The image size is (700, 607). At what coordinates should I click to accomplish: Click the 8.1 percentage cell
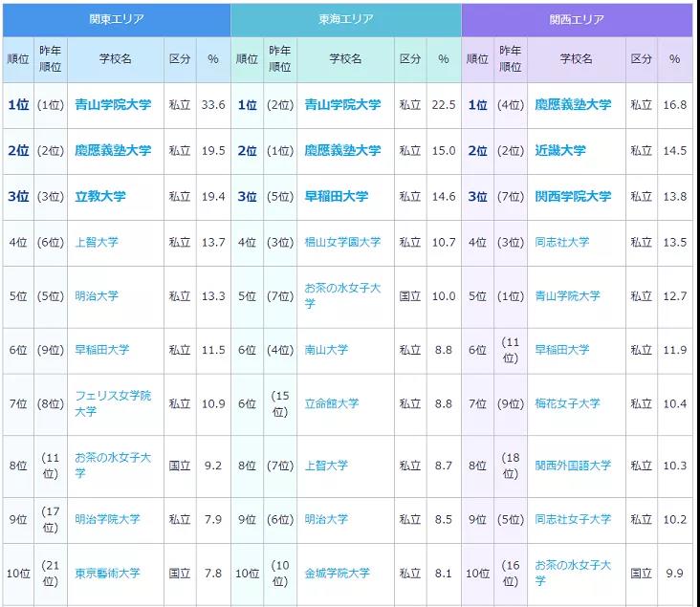click(x=444, y=574)
